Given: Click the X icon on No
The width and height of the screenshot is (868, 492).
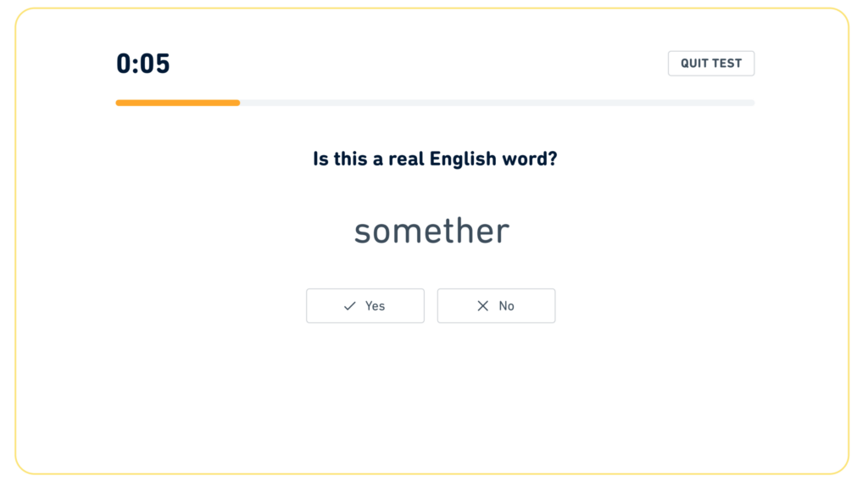Looking at the screenshot, I should point(483,306).
